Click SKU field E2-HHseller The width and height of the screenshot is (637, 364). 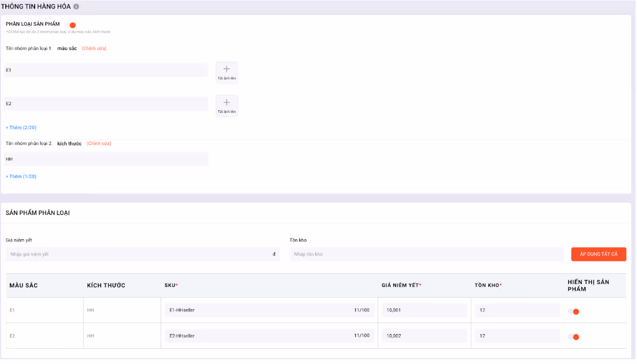click(x=269, y=336)
